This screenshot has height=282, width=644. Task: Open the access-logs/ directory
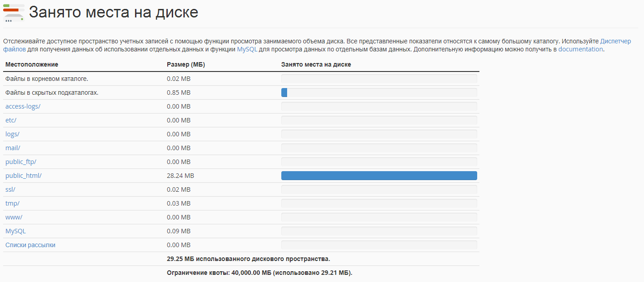click(23, 106)
